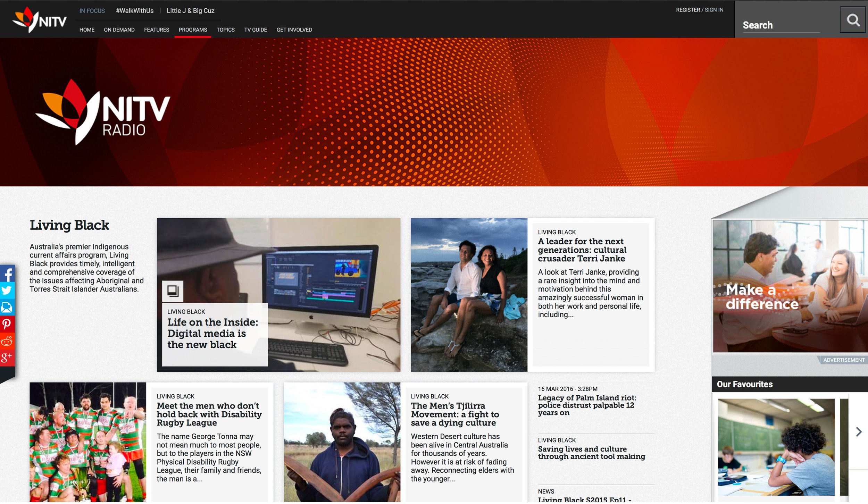
Task: Click the search magnifier icon
Action: (x=852, y=20)
